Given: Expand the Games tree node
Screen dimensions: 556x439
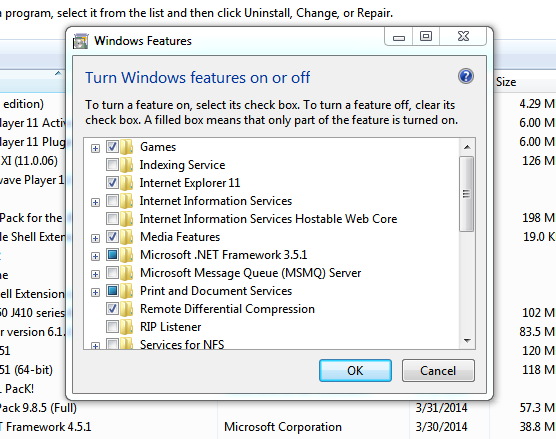Looking at the screenshot, I should pos(95,148).
